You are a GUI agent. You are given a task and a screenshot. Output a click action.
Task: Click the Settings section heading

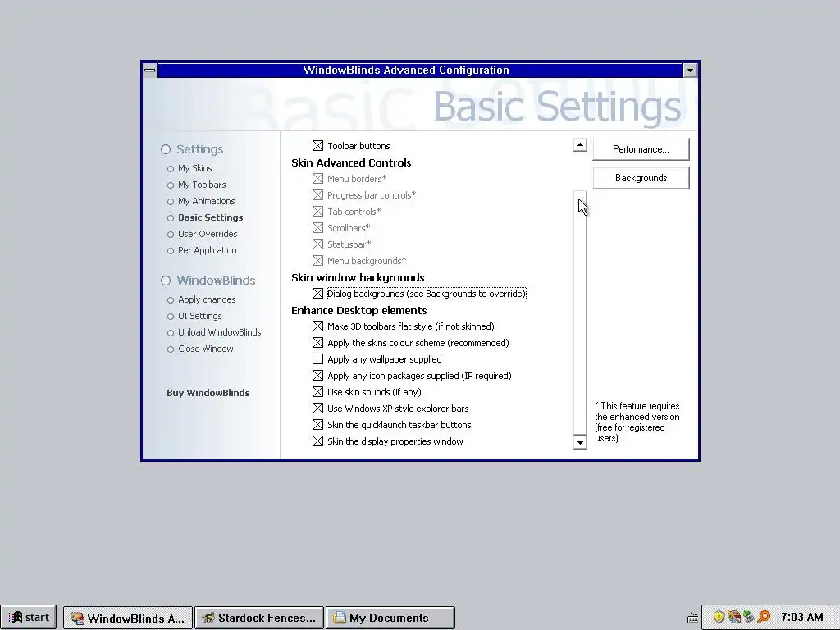click(x=200, y=149)
